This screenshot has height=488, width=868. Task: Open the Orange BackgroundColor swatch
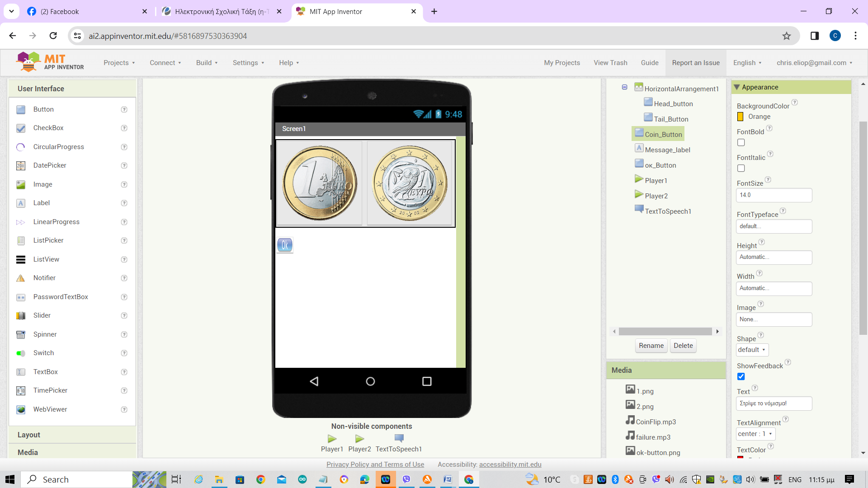coord(740,117)
